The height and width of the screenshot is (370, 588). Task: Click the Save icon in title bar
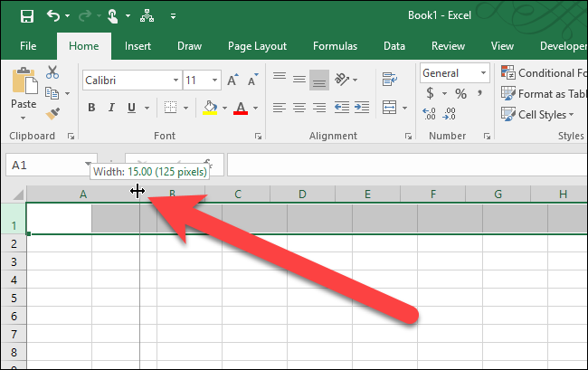click(26, 16)
